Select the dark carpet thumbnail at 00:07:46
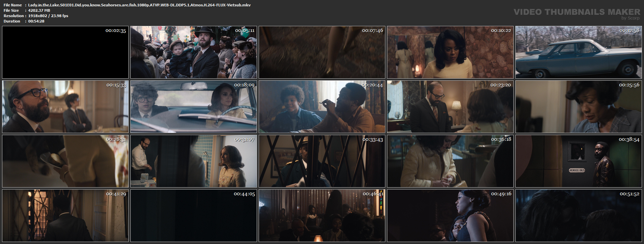This screenshot has height=244, width=644. pos(322,52)
